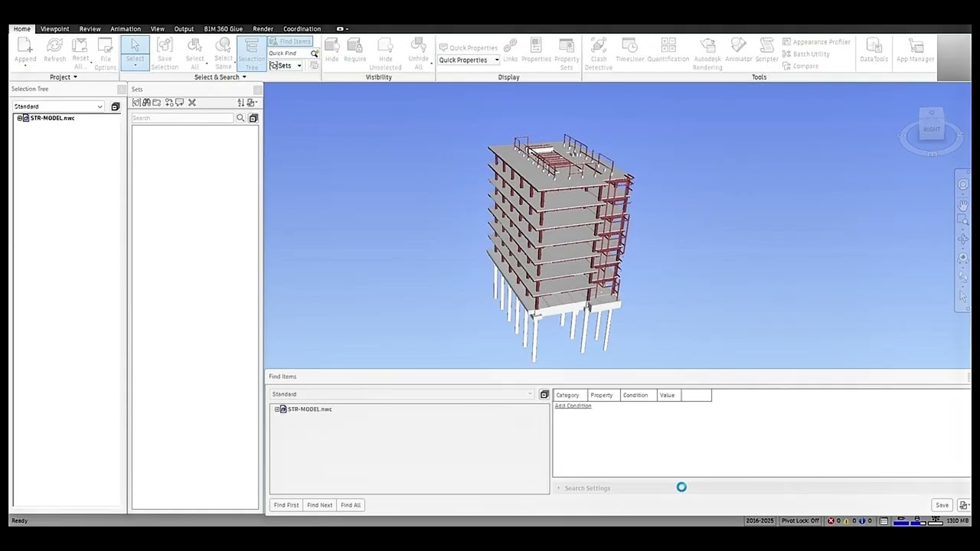Open File Options in the ribbon

click(x=106, y=54)
